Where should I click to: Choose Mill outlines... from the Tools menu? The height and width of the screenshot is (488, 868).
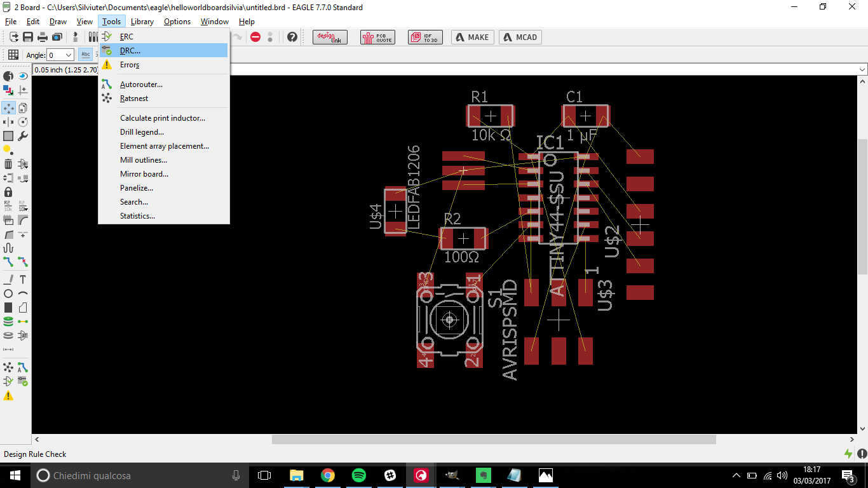tap(163, 159)
